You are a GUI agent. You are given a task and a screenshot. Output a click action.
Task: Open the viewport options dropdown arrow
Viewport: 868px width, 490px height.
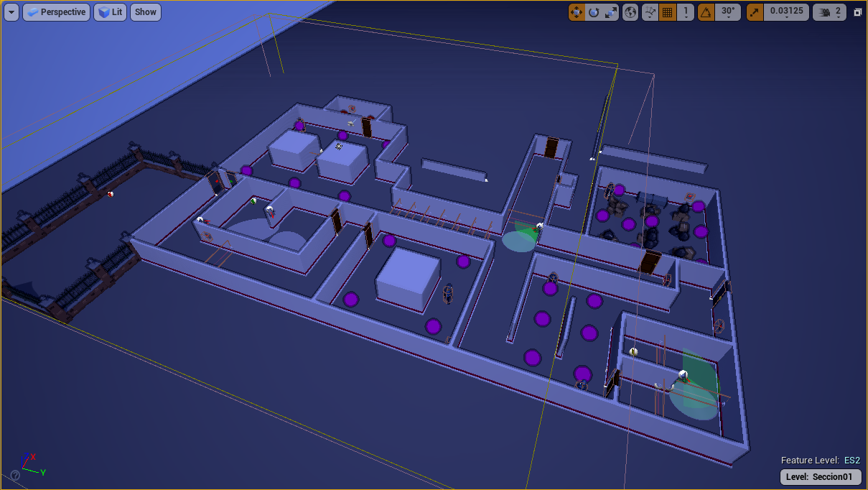click(11, 12)
